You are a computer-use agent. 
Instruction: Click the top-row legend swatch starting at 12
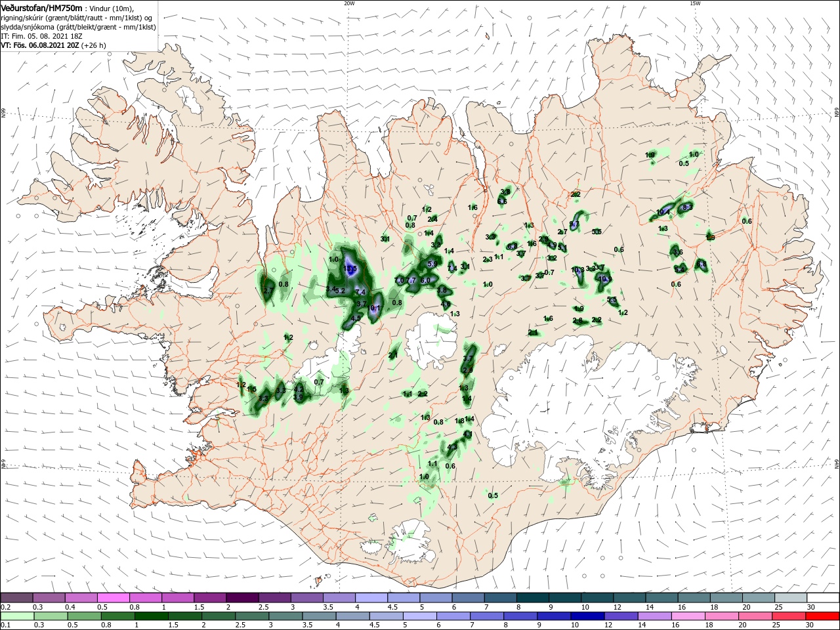pyautogui.click(x=629, y=598)
